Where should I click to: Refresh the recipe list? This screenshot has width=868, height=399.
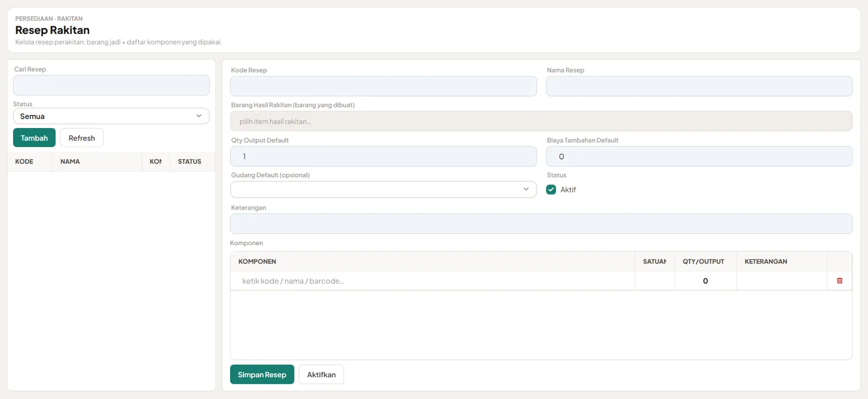81,138
